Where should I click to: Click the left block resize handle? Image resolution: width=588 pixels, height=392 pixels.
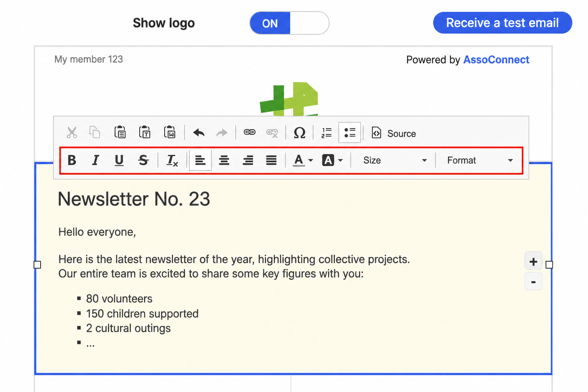pos(38,265)
